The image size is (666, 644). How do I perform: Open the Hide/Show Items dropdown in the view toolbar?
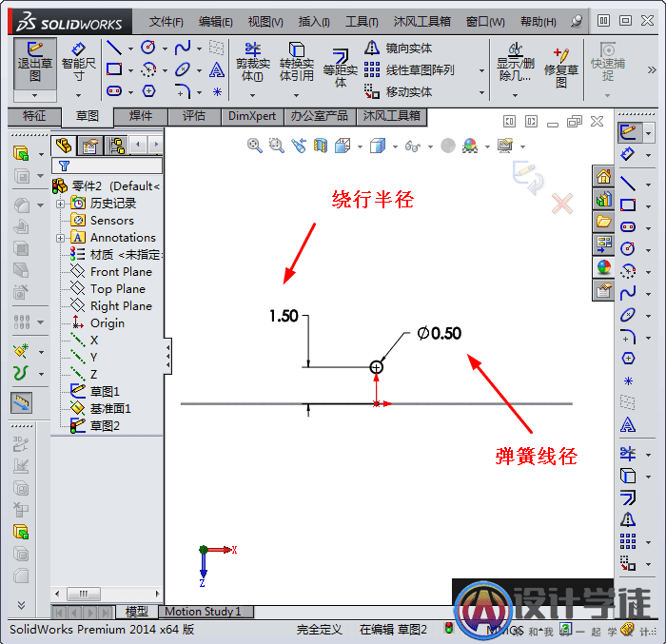[x=430, y=147]
